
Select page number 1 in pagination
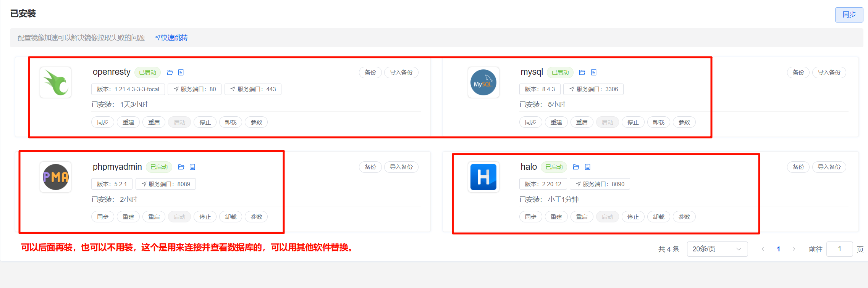pyautogui.click(x=778, y=249)
